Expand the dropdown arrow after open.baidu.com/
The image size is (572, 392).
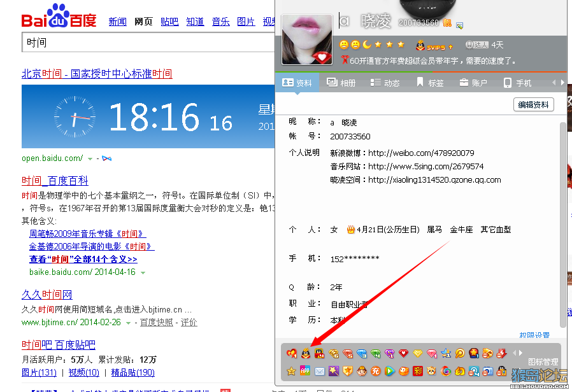tap(90, 159)
